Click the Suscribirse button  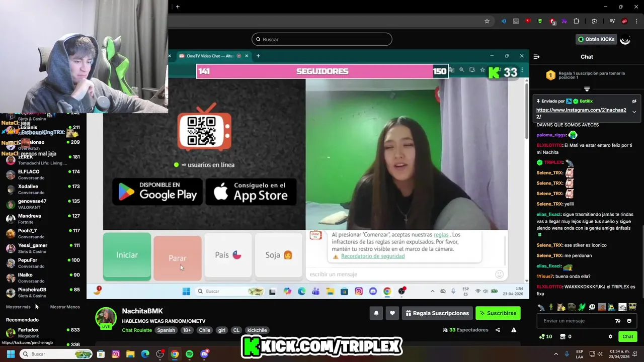click(498, 313)
